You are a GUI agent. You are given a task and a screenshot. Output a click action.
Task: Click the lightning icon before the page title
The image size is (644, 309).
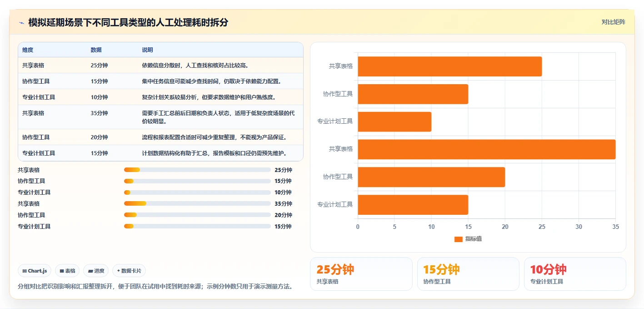(21, 23)
